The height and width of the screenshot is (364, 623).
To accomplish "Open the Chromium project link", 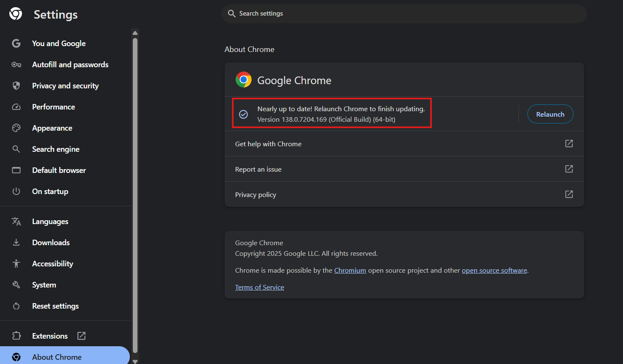I will click(x=350, y=271).
